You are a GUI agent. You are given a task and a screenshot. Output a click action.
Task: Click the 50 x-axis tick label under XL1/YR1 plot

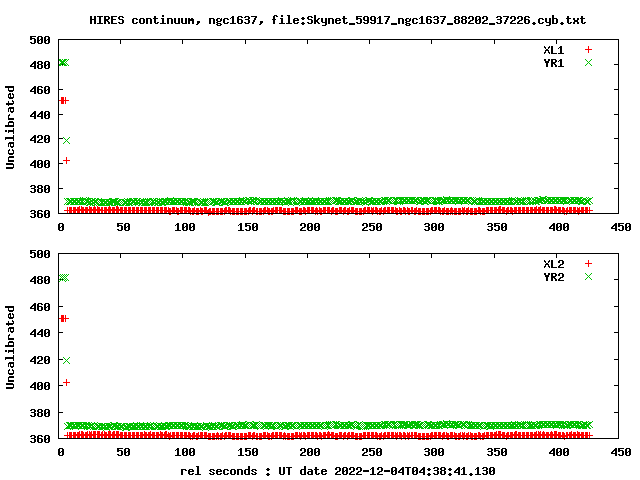123,227
